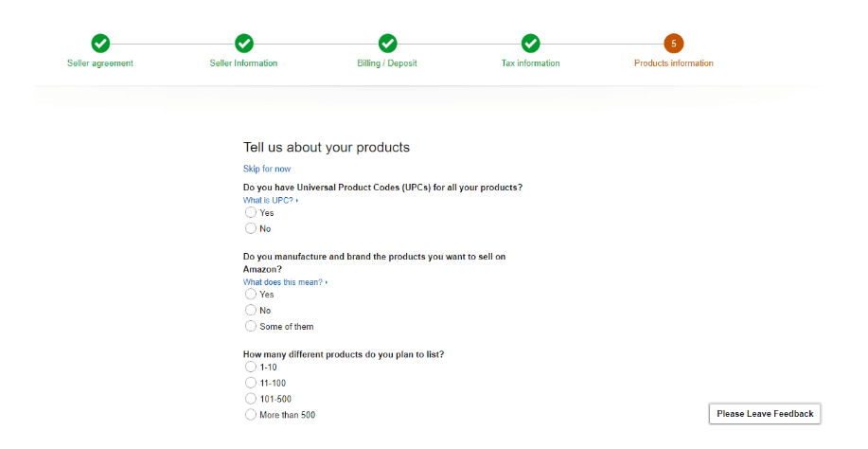Select More than 500 products
The width and height of the screenshot is (868, 449).
(251, 415)
